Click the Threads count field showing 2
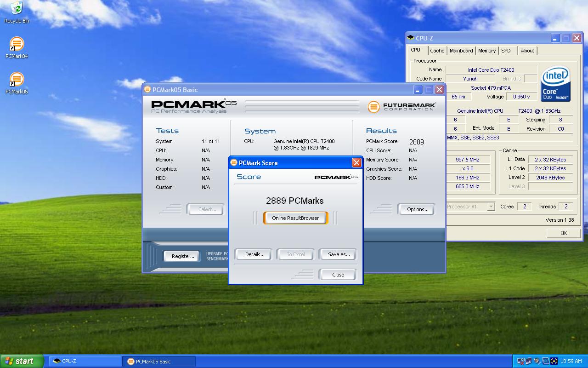 [x=566, y=207]
